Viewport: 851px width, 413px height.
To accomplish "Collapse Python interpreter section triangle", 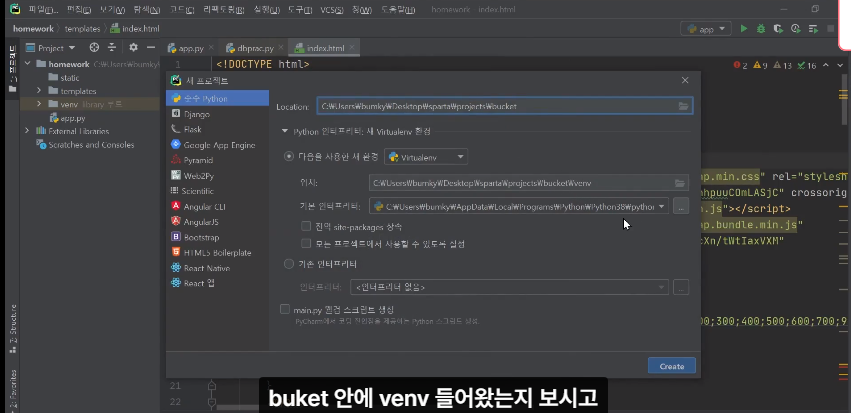I will click(284, 131).
